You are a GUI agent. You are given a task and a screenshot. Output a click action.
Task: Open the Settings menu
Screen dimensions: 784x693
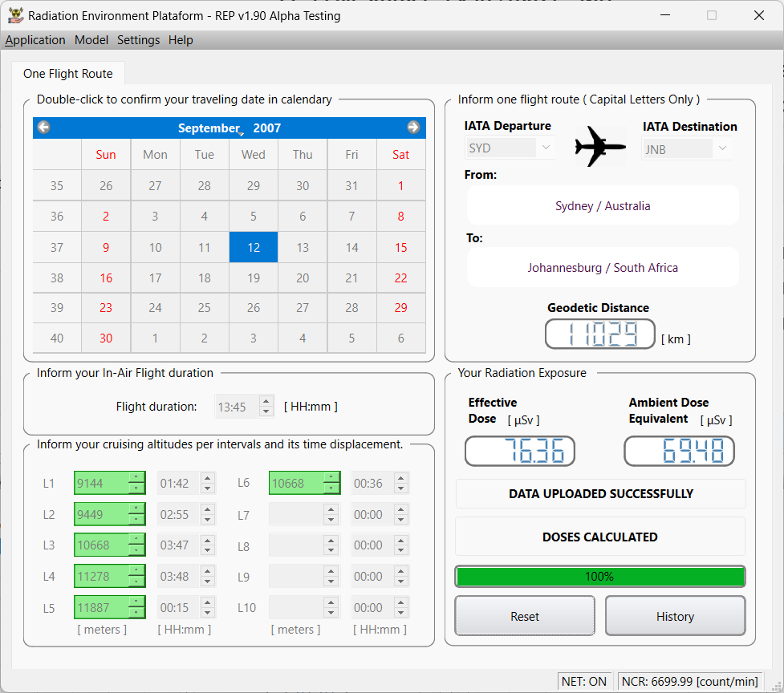(x=138, y=40)
